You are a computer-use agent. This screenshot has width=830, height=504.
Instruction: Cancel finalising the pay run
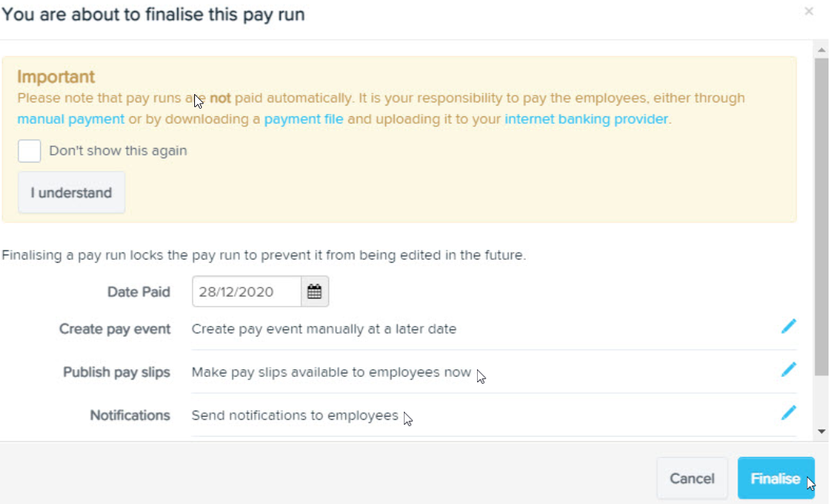(692, 478)
